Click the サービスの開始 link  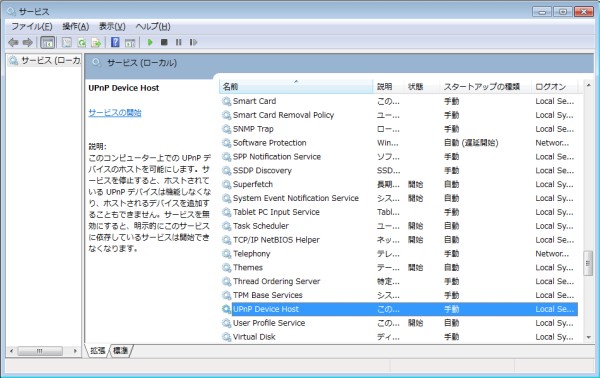(x=115, y=113)
